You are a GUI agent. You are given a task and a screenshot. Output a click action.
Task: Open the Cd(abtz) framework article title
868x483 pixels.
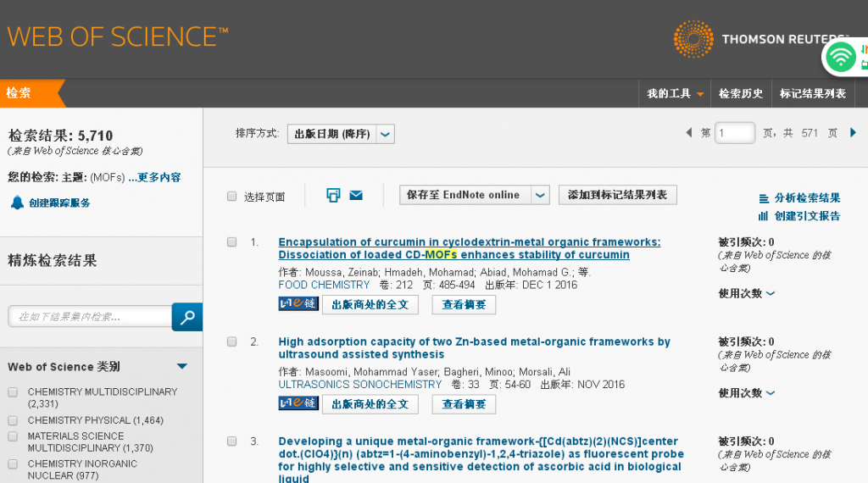pyautogui.click(x=481, y=460)
